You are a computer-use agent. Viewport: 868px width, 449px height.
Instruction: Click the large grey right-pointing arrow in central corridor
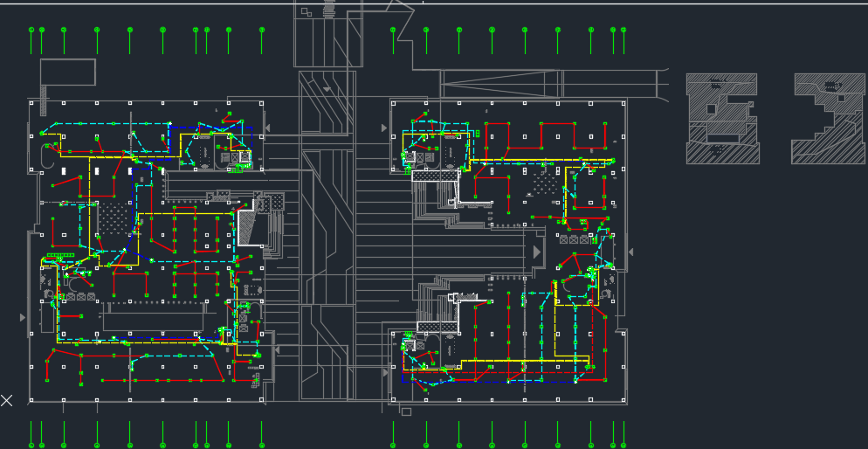pos(536,252)
